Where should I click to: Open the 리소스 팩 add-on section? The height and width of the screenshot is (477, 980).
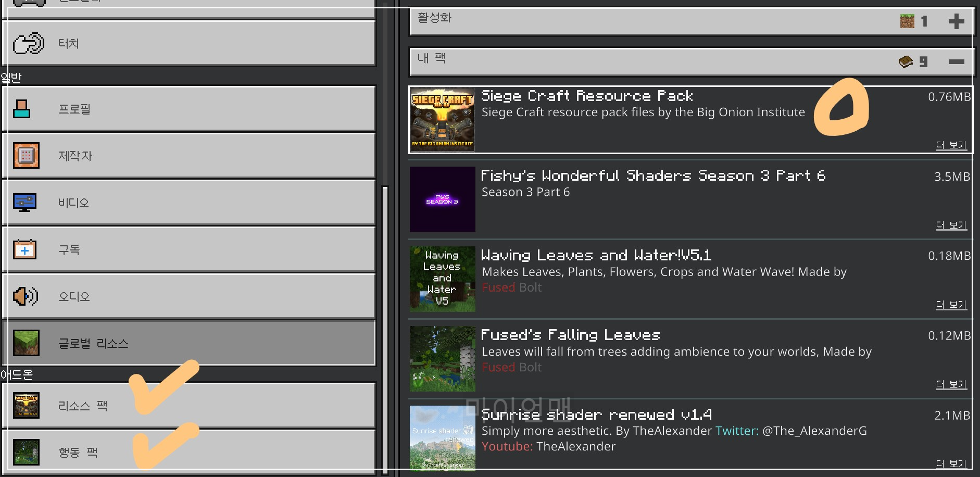pyautogui.click(x=189, y=406)
